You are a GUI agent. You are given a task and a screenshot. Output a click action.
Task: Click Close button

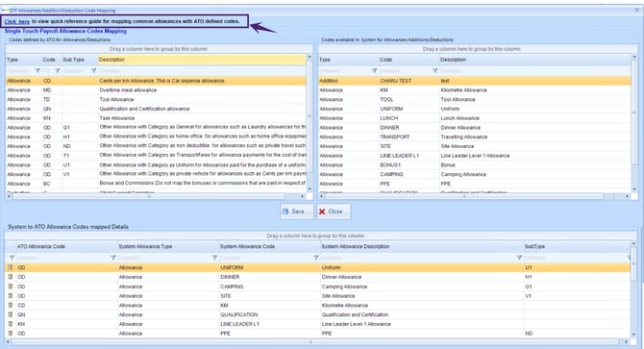click(334, 212)
